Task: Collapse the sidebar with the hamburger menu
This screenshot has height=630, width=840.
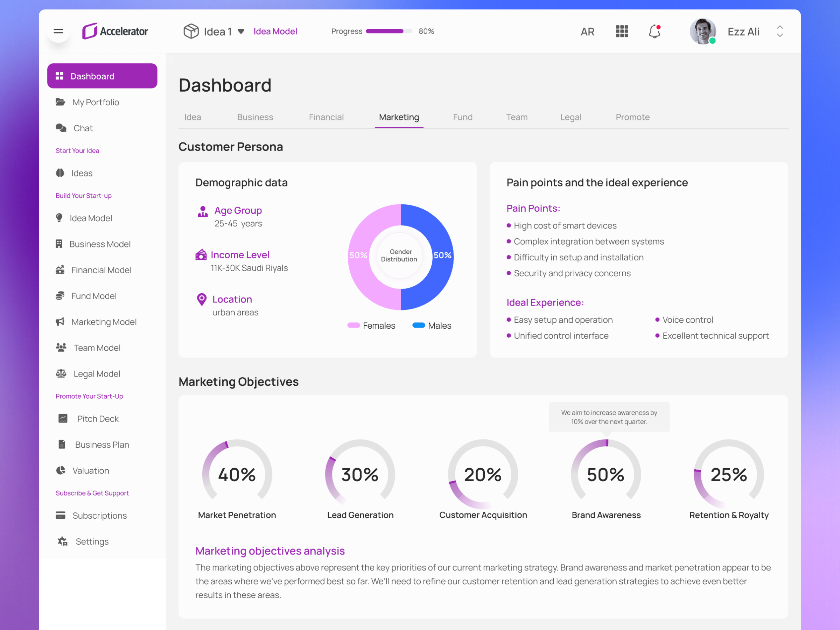Action: click(x=58, y=31)
